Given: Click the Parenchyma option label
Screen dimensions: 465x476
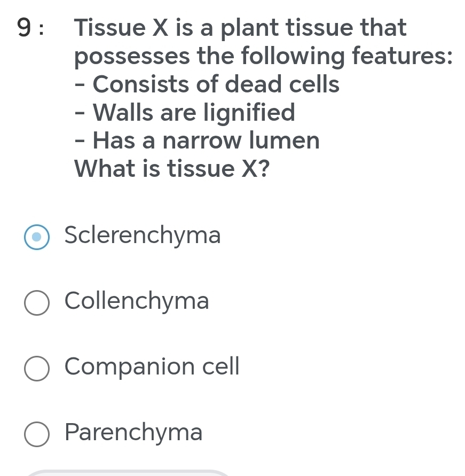Looking at the screenshot, I should pos(133,433).
